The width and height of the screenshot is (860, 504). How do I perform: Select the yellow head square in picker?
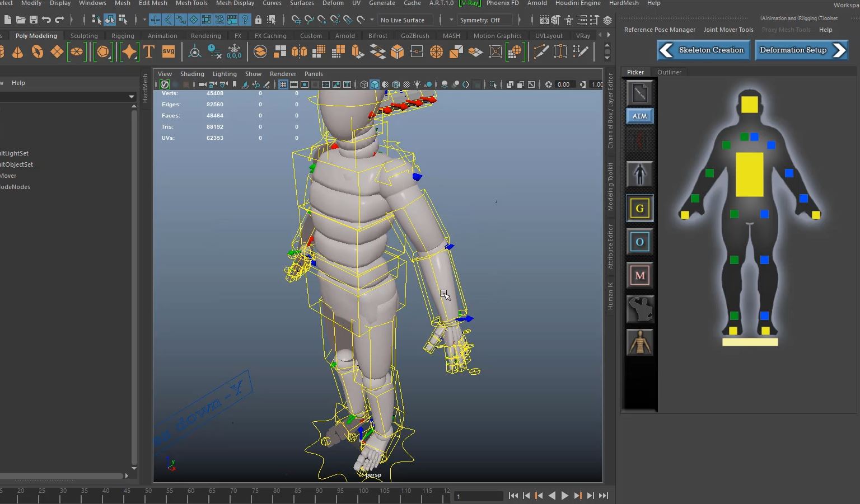pos(749,105)
